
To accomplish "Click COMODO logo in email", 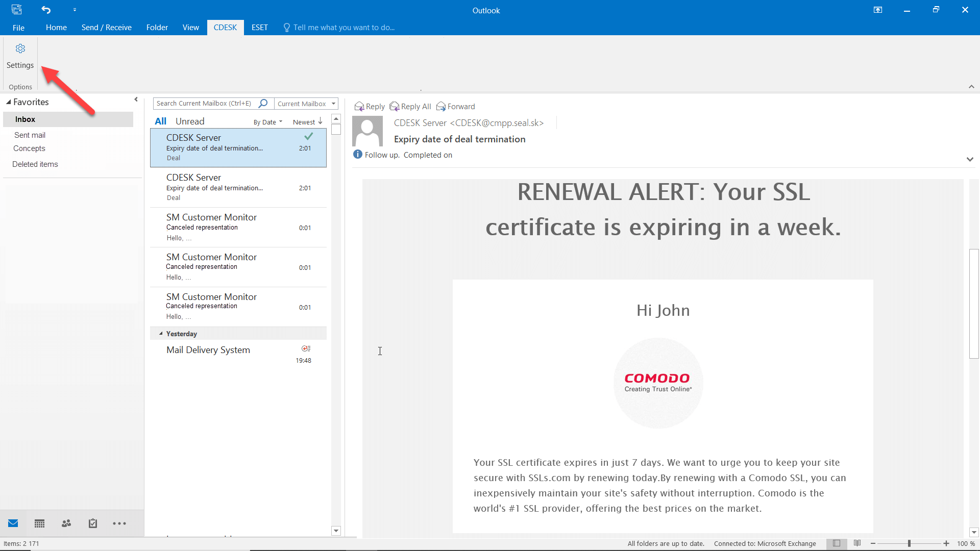I will coord(658,383).
